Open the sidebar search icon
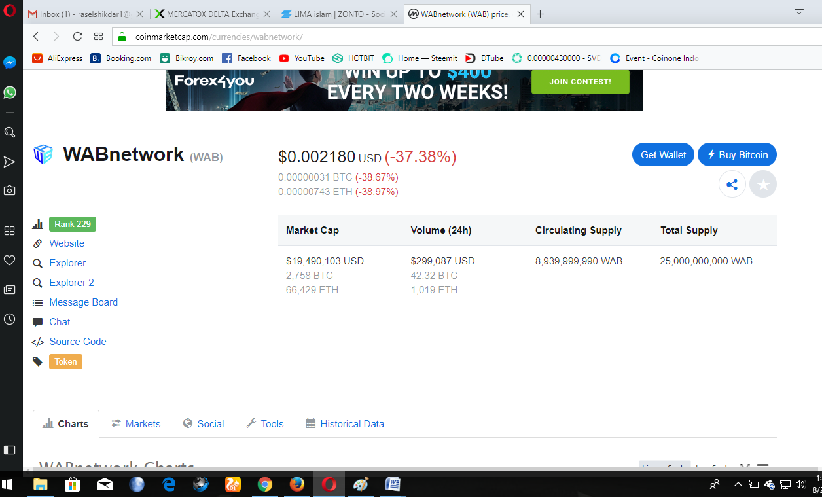 tap(10, 132)
